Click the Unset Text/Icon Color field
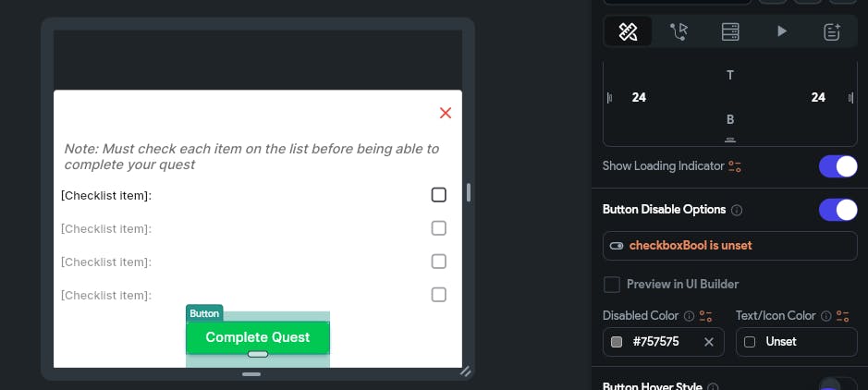Viewport: 868px width, 390px height. point(796,342)
